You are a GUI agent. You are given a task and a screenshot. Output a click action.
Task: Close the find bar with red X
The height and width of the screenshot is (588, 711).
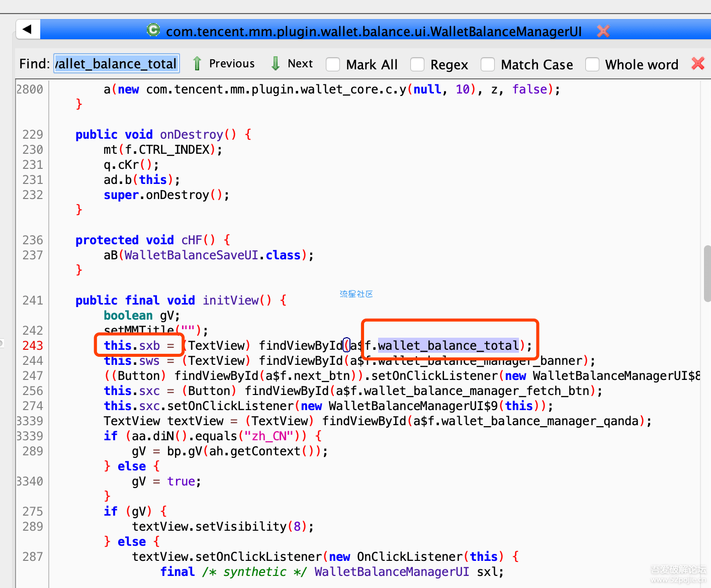point(698,63)
